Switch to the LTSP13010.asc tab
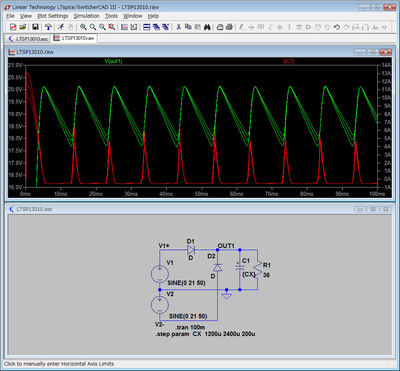Viewport: 400px width, 371px height. pyautogui.click(x=28, y=39)
